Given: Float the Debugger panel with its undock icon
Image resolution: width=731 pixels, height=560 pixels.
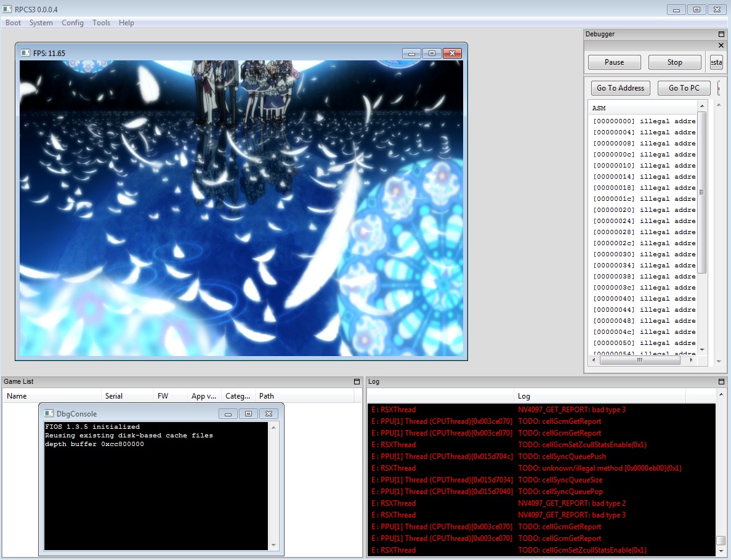Looking at the screenshot, I should tap(721, 34).
